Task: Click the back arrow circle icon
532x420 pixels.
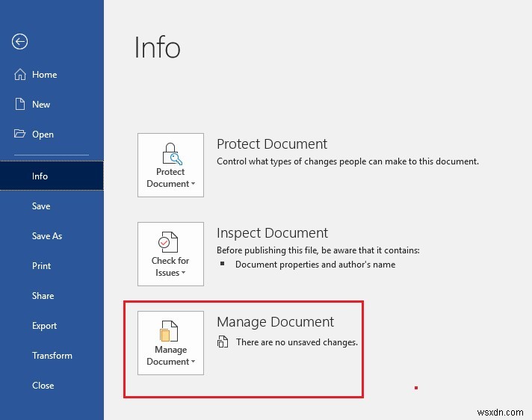Action: pos(19,42)
